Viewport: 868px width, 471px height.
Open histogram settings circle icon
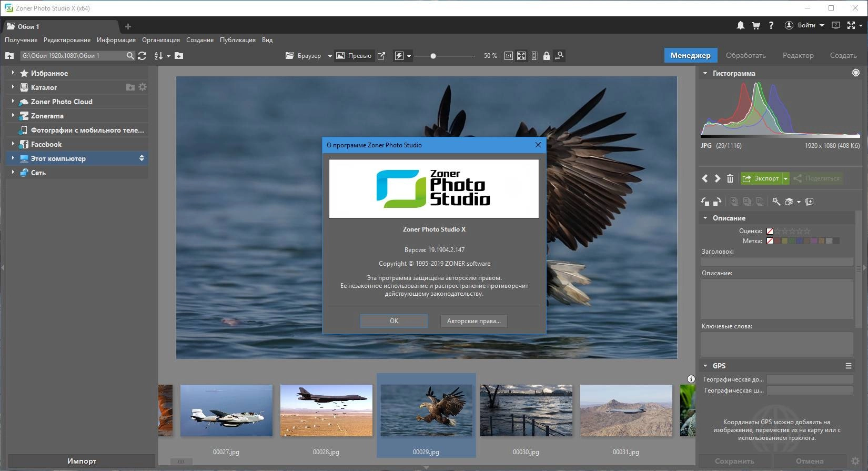(856, 73)
